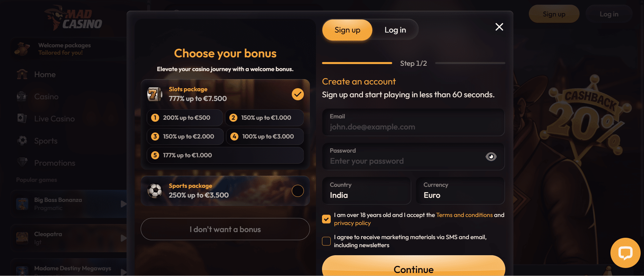
Task: Click the Promotions diamond icon
Action: tap(22, 163)
